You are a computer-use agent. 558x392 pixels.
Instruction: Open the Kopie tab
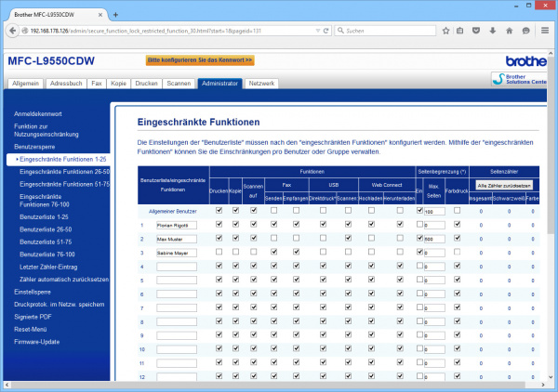coord(118,84)
